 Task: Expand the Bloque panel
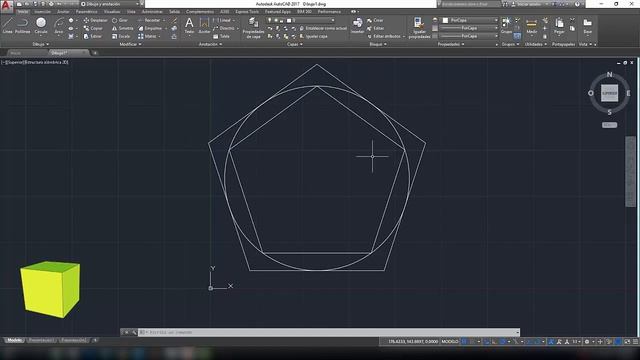(378, 44)
